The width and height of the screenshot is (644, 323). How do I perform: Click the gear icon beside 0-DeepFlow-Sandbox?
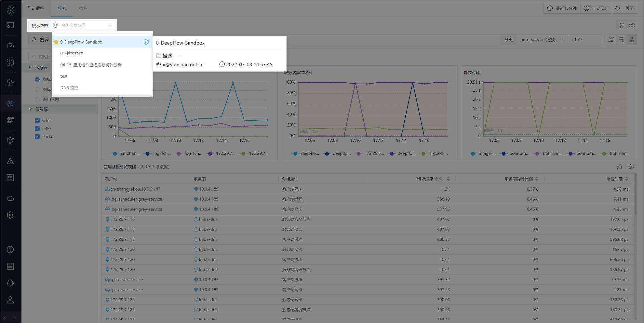pos(146,42)
